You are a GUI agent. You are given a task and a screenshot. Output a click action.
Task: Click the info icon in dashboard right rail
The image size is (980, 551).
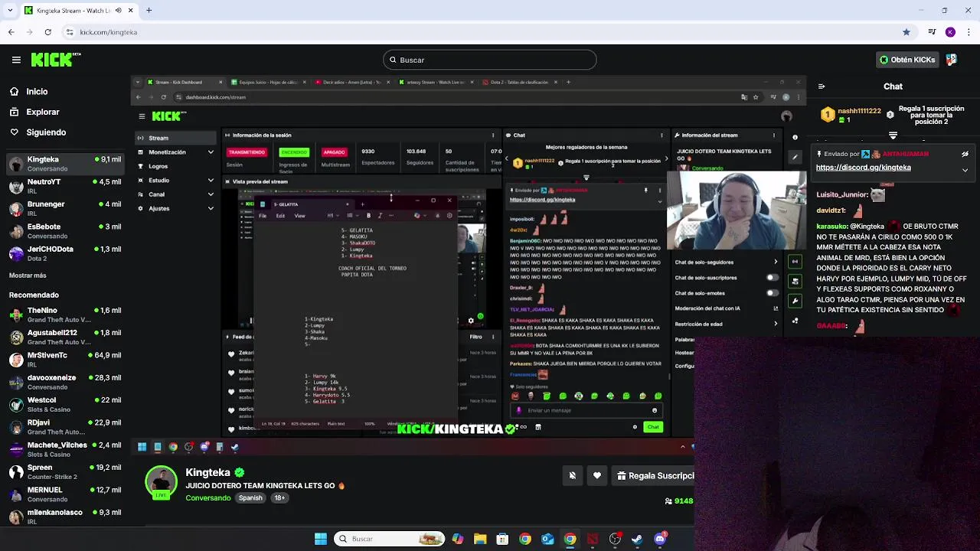pos(795,138)
